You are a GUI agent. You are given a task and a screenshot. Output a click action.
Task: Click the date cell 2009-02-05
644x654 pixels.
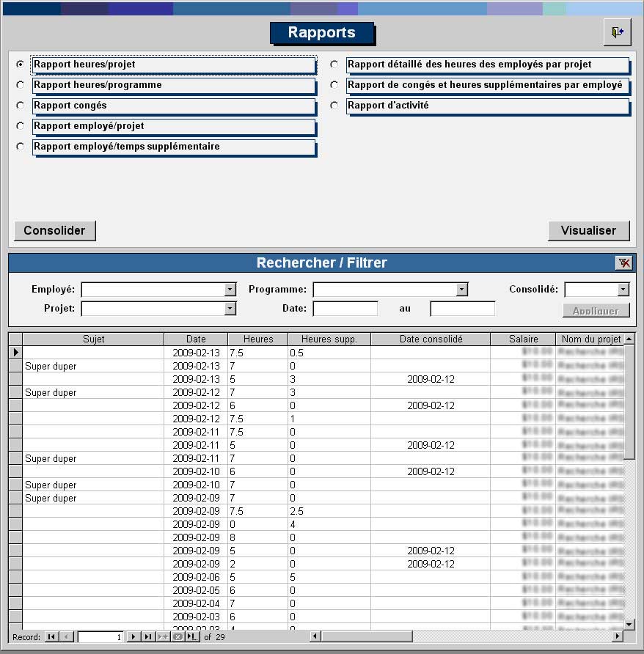(196, 591)
